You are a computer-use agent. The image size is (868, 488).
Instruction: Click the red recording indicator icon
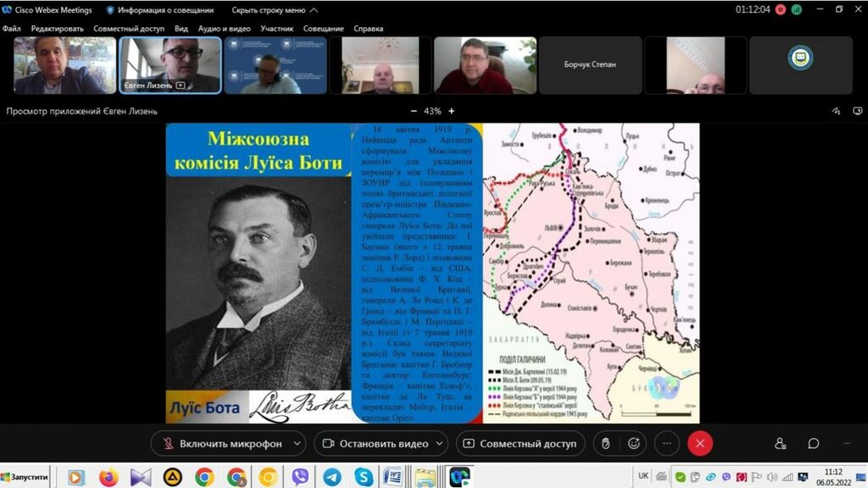click(x=781, y=10)
